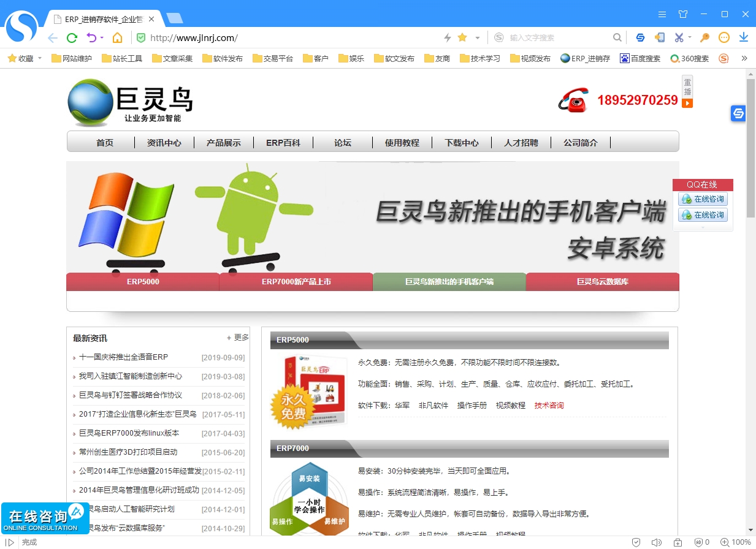
Task: Open the 产品展示 navigation menu item
Action: (224, 143)
